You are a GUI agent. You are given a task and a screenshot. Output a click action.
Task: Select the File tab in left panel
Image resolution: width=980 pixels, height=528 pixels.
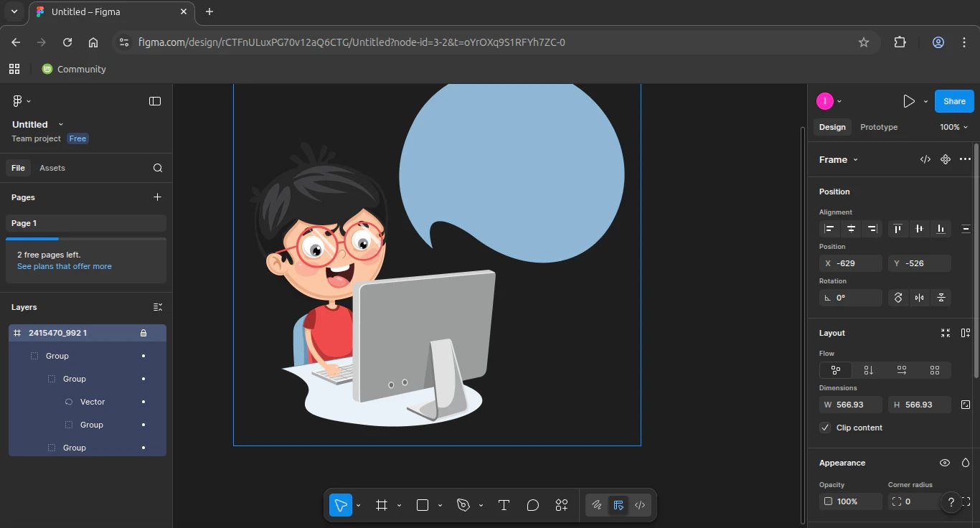coord(18,168)
